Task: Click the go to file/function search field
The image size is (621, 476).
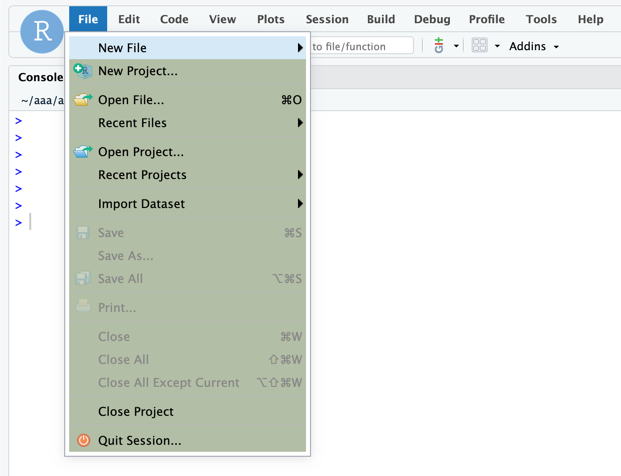Action: 362,46
